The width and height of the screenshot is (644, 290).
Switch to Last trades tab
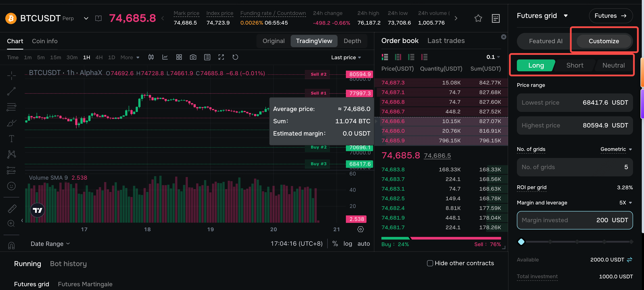tap(446, 41)
